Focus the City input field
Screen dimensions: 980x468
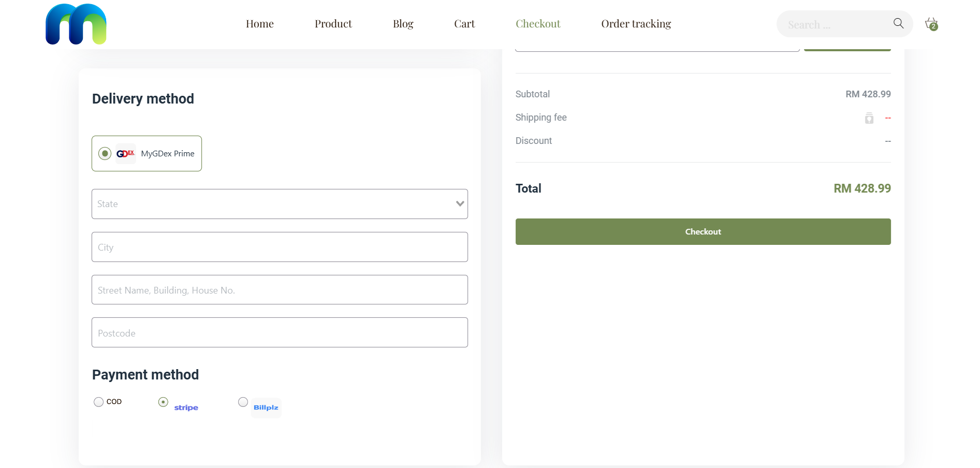tap(280, 247)
